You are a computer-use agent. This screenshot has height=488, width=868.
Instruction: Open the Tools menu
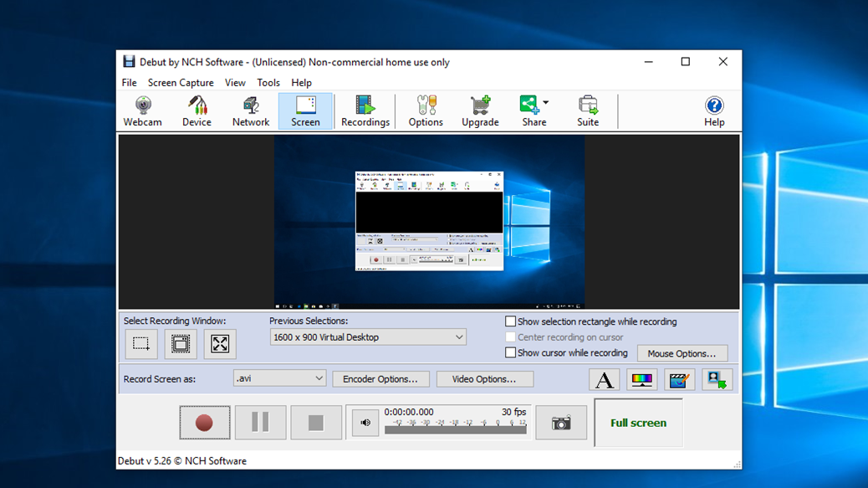point(268,83)
